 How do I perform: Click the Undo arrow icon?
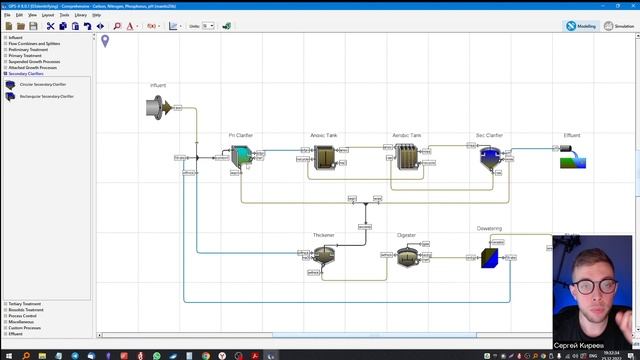(x=87, y=26)
